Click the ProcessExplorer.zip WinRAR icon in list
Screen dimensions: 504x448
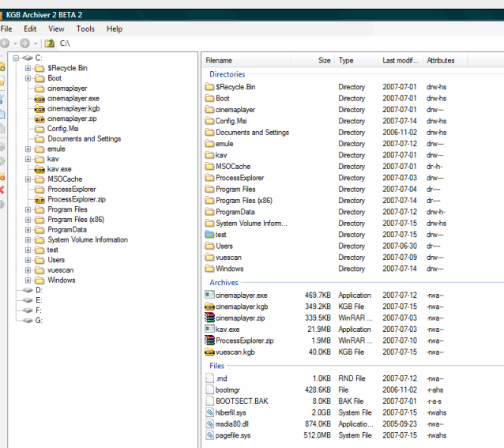(209, 341)
